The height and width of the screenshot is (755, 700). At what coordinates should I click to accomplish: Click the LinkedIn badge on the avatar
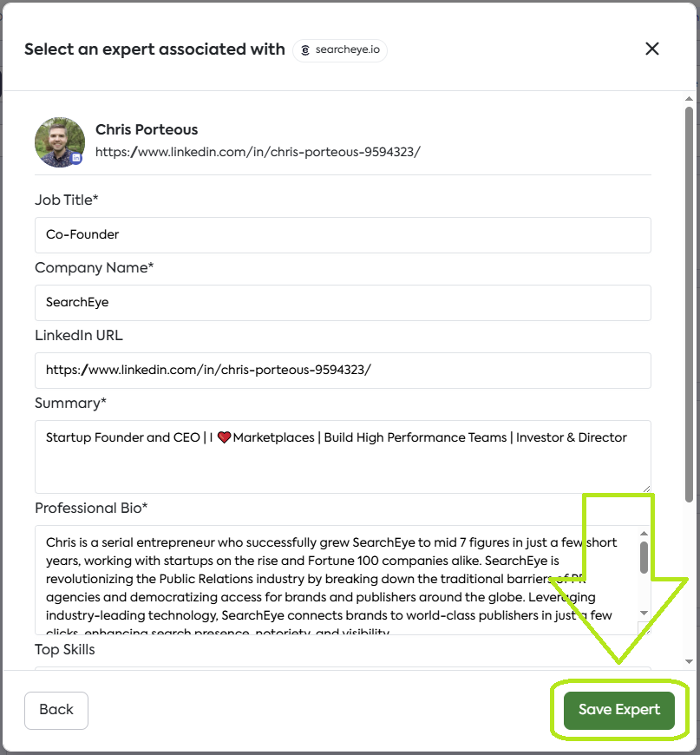[76, 158]
